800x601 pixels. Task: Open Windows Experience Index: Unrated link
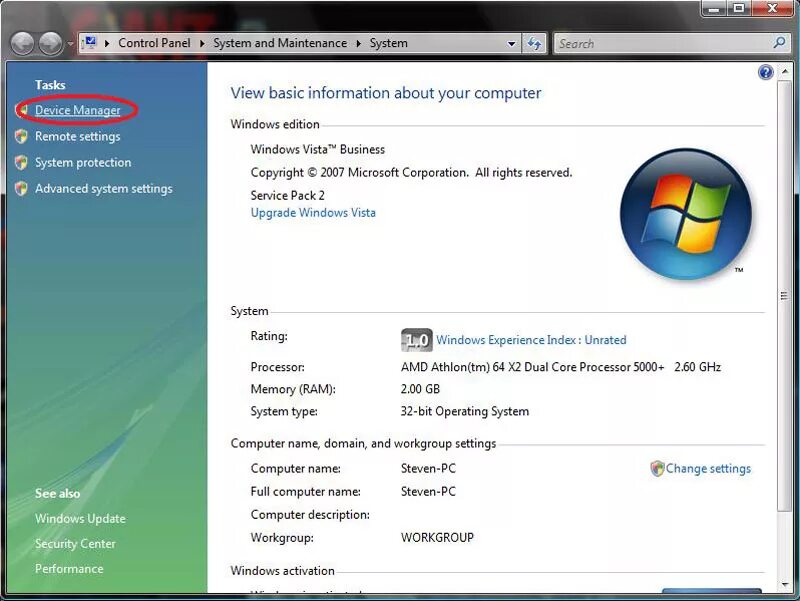coord(531,340)
